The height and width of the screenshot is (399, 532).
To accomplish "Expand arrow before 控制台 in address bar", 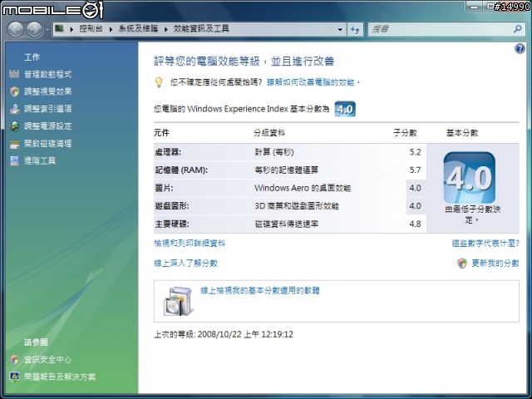I will [x=71, y=29].
